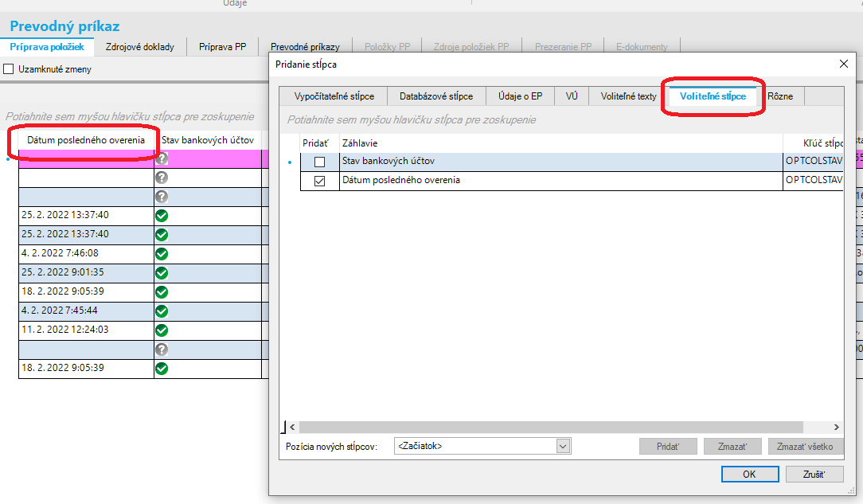The height and width of the screenshot is (504, 863).
Task: Click gray question-mark status icon in pink row
Action: pyautogui.click(x=162, y=159)
